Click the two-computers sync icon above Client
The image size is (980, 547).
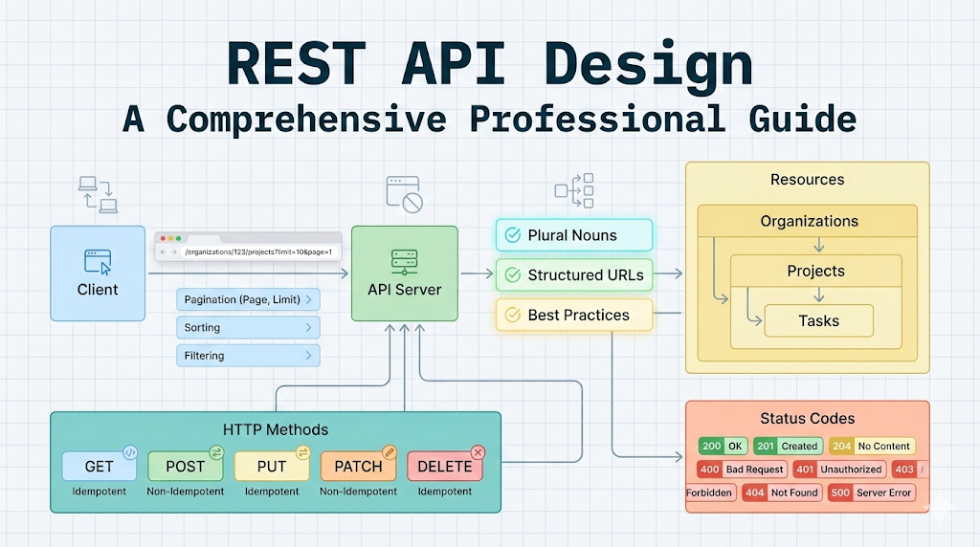98,194
